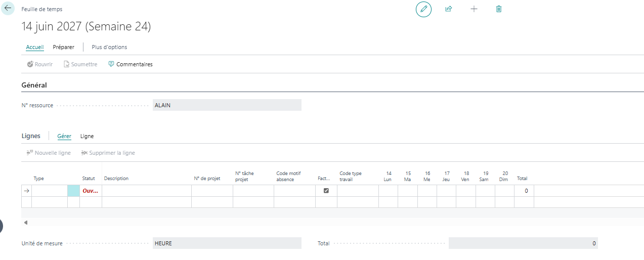644x260 pixels.
Task: Delete the timesheet with trash icon
Action: point(499,9)
